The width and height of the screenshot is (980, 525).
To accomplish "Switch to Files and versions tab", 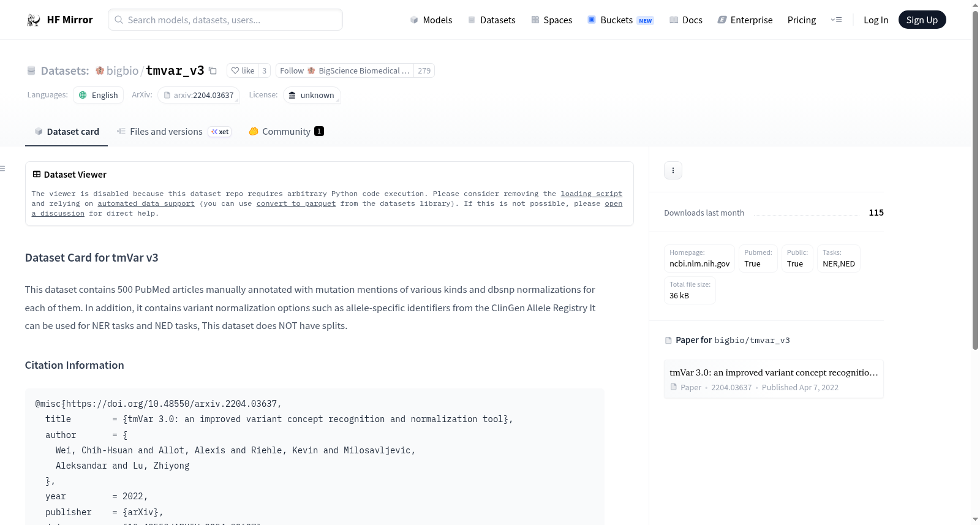I will point(174,132).
